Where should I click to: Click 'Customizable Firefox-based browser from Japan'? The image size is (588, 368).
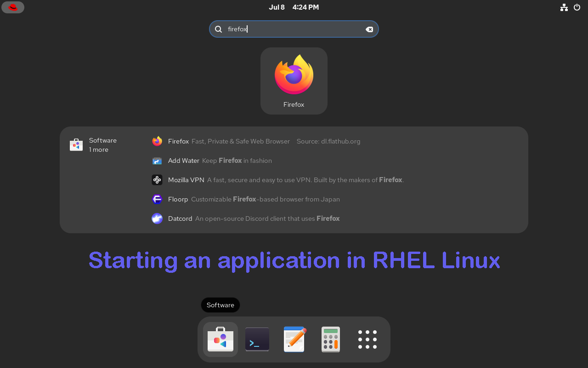pos(266,199)
